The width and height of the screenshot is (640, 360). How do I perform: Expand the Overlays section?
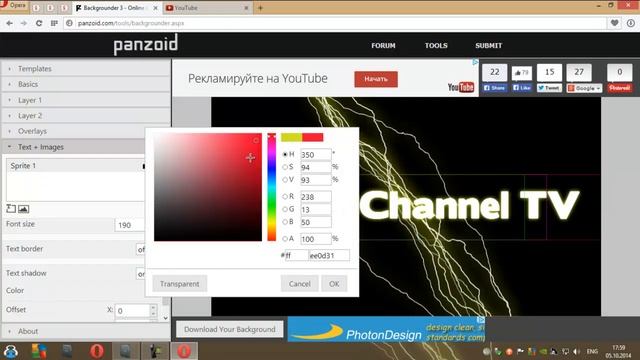tap(86, 131)
